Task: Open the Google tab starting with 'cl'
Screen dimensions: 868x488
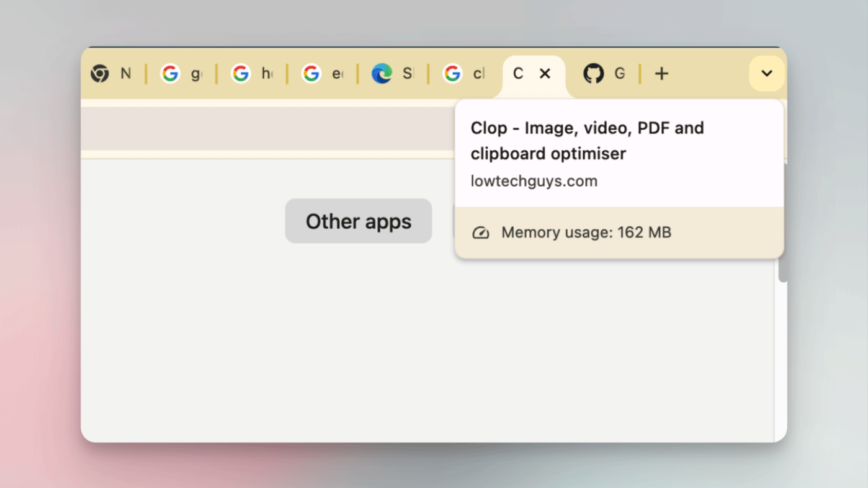Action: (463, 74)
